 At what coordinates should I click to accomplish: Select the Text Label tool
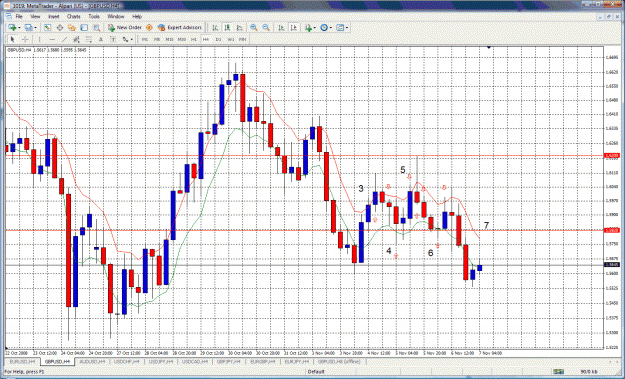coord(113,39)
